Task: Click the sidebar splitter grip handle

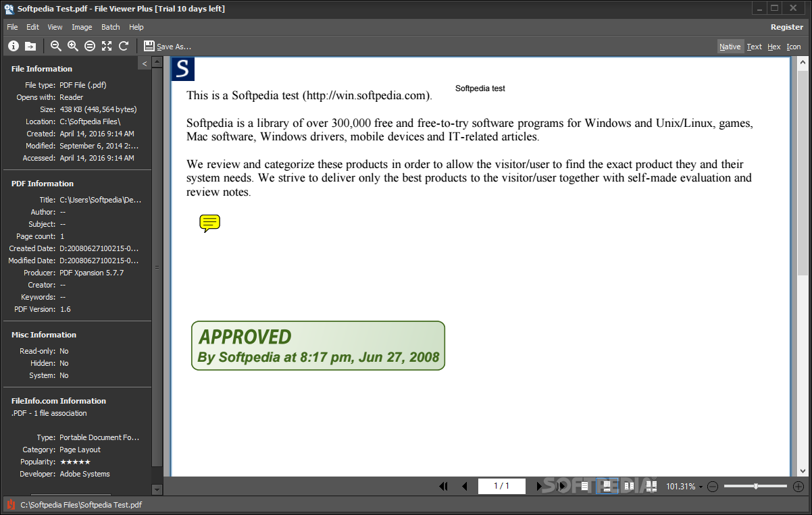Action: click(x=157, y=267)
